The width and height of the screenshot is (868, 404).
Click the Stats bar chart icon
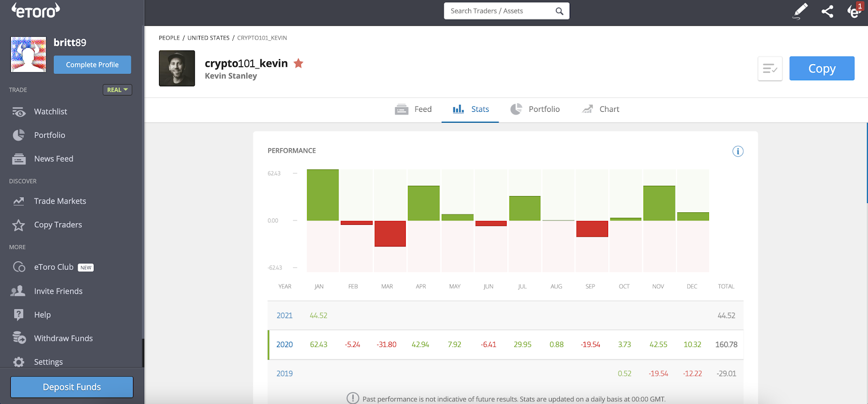point(458,109)
